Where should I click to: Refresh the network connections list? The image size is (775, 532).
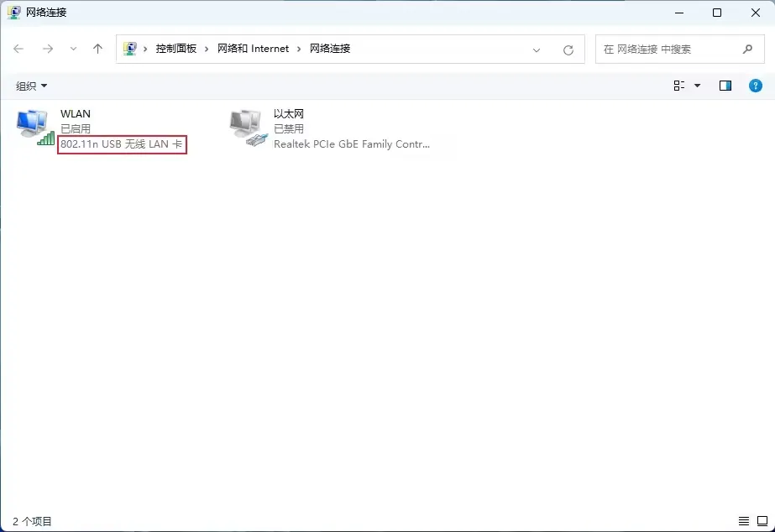570,49
